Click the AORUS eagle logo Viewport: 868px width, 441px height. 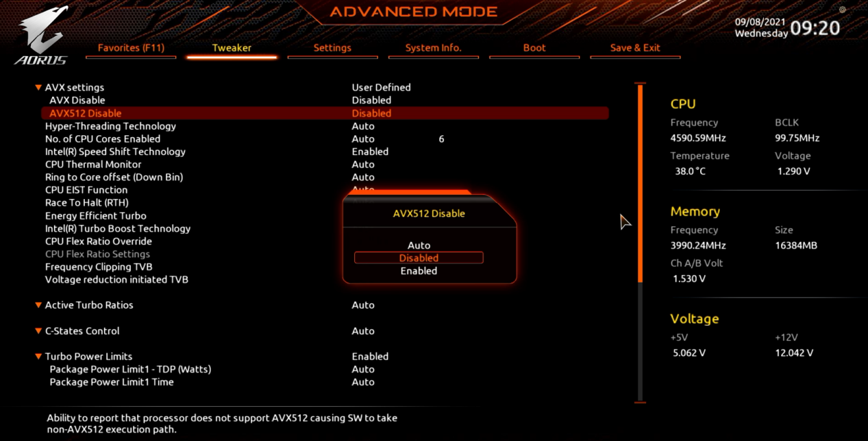pyautogui.click(x=42, y=34)
